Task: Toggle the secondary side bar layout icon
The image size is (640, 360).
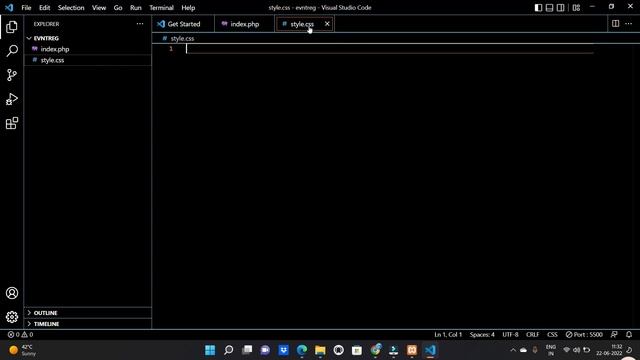Action: [561, 7]
